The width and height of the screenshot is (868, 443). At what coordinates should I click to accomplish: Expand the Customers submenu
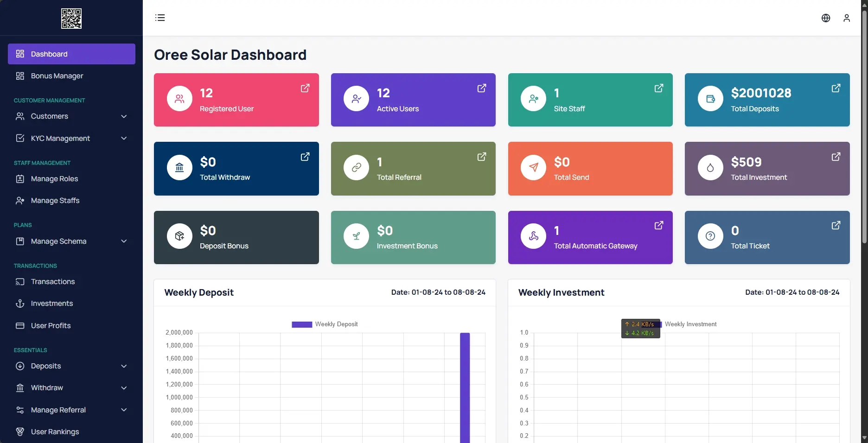point(124,116)
